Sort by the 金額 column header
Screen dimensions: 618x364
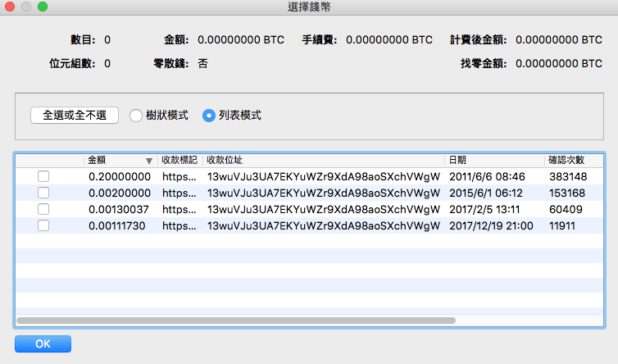tap(120, 160)
